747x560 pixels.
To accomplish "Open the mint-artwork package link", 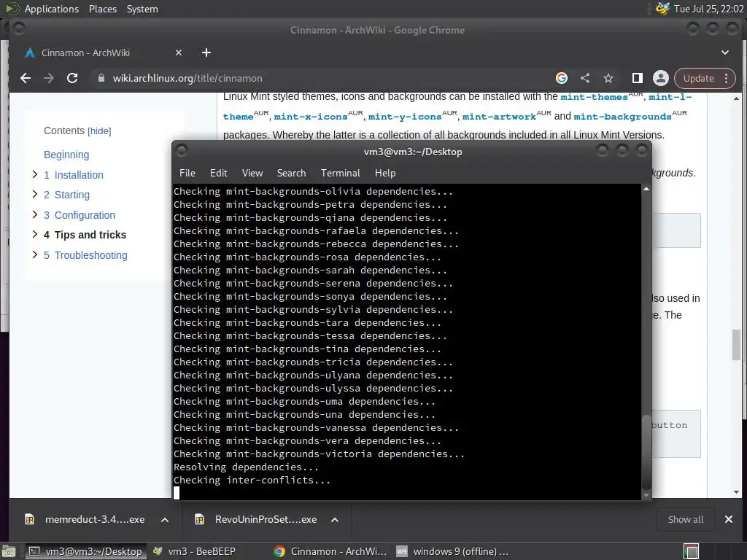I will point(499,117).
